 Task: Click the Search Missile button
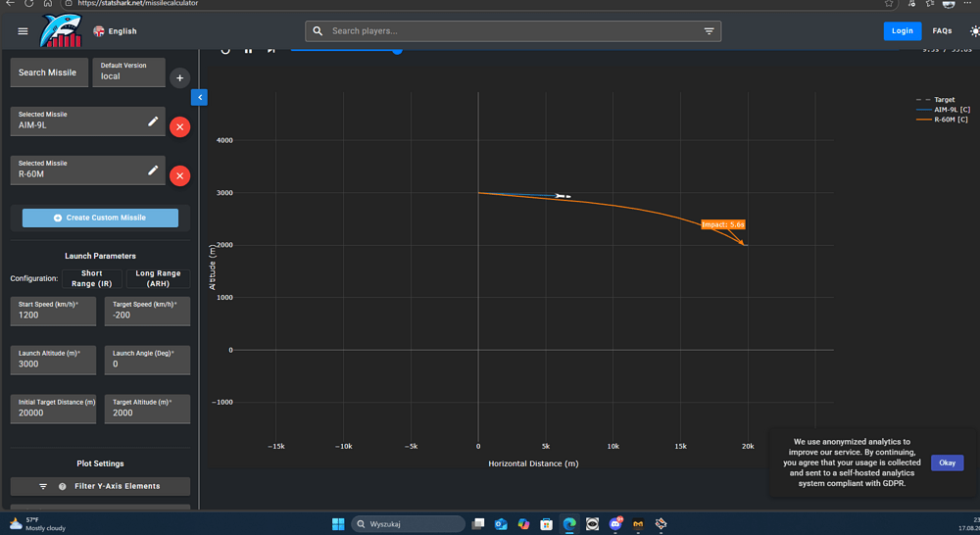[x=49, y=73]
